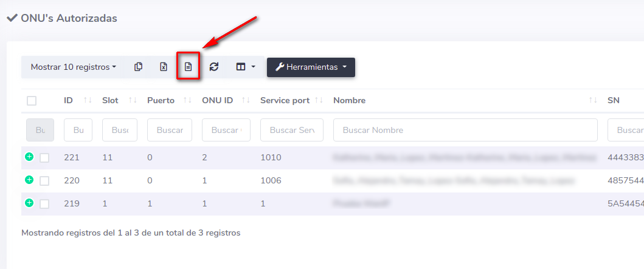644x269 pixels.
Task: Sort by ID column arrows
Action: [87, 100]
